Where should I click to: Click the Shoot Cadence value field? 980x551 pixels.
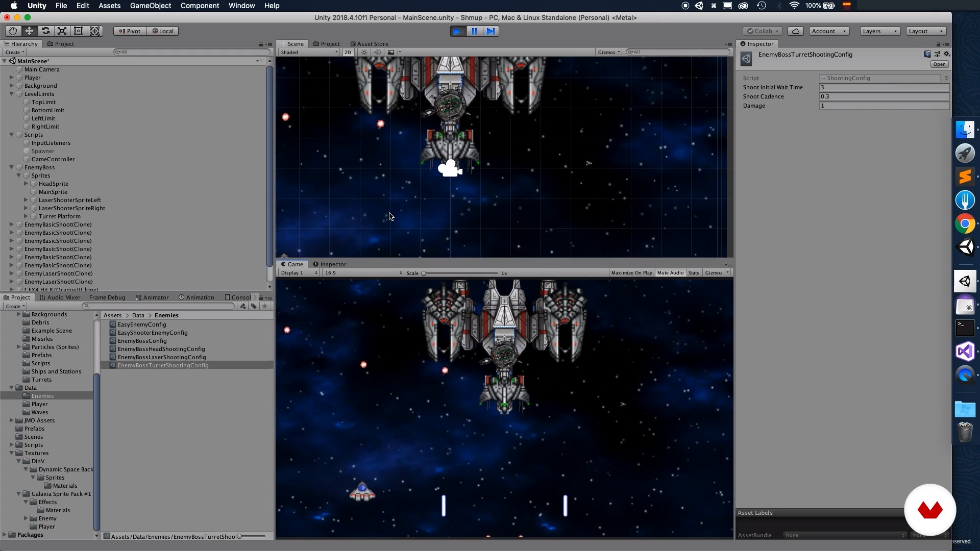(884, 96)
